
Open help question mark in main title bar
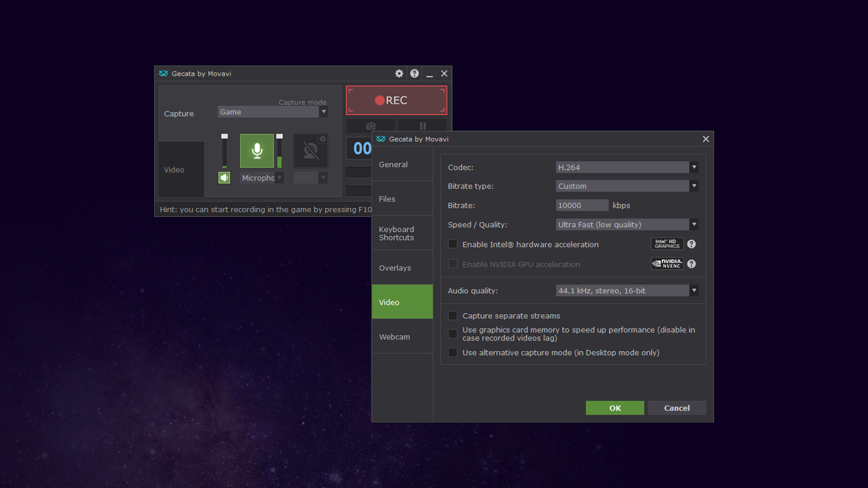pos(414,74)
